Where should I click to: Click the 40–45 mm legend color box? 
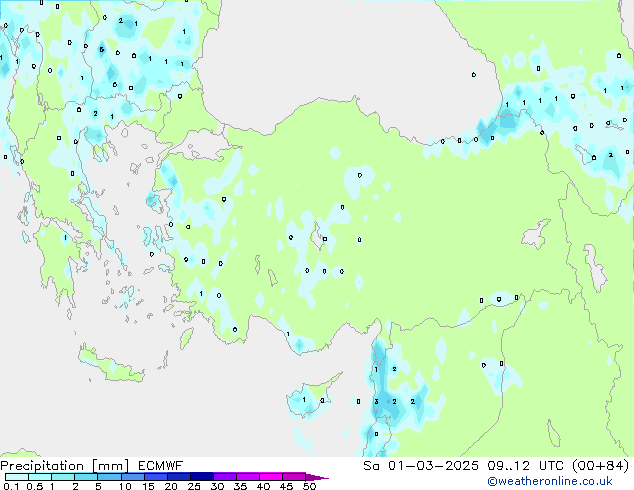pyautogui.click(x=271, y=477)
